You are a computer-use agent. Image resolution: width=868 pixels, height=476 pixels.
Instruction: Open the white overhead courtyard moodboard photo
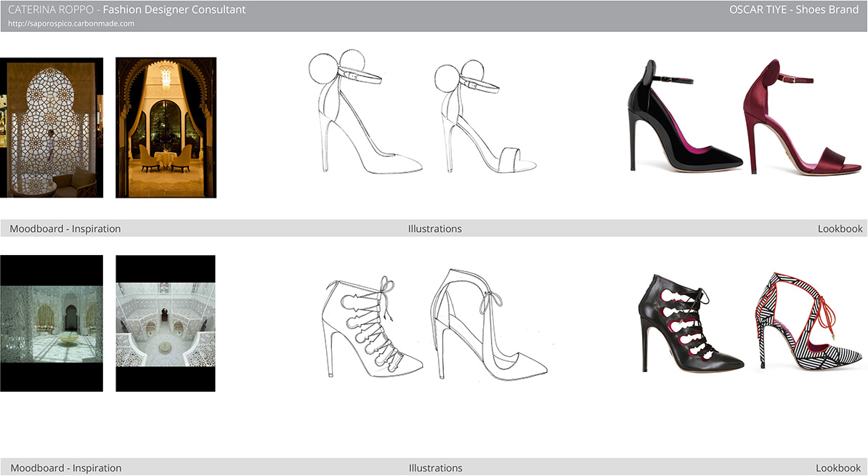tap(166, 323)
